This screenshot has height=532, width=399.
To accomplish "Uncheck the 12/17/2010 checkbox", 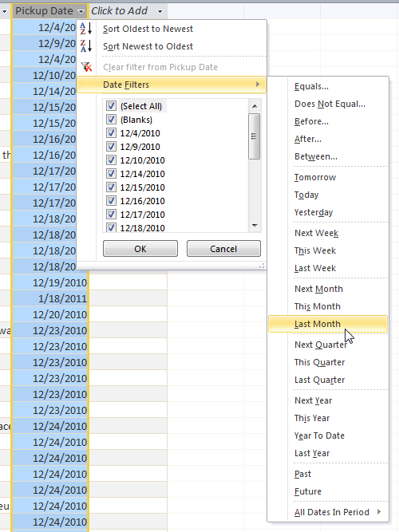I will click(111, 215).
